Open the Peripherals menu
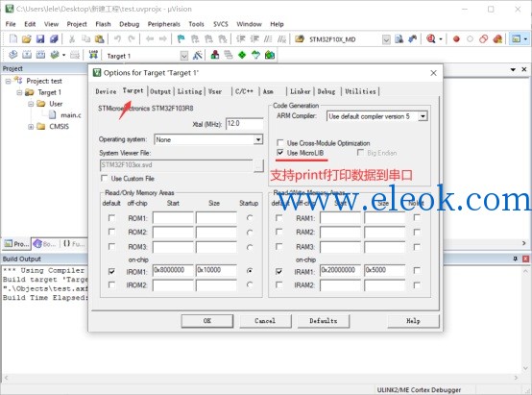The width and height of the screenshot is (532, 395). (x=164, y=24)
